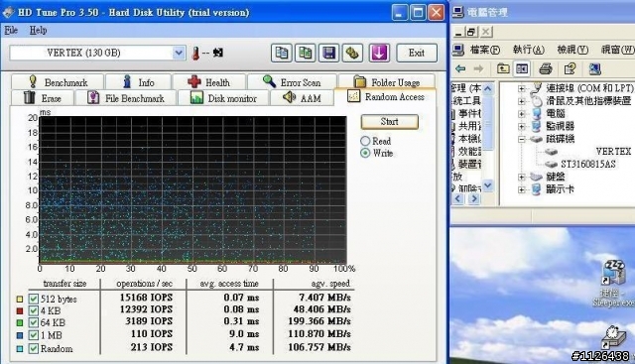Toggle the console tree pane icon in 電腦管理
635x364 pixels.
pos(522,68)
